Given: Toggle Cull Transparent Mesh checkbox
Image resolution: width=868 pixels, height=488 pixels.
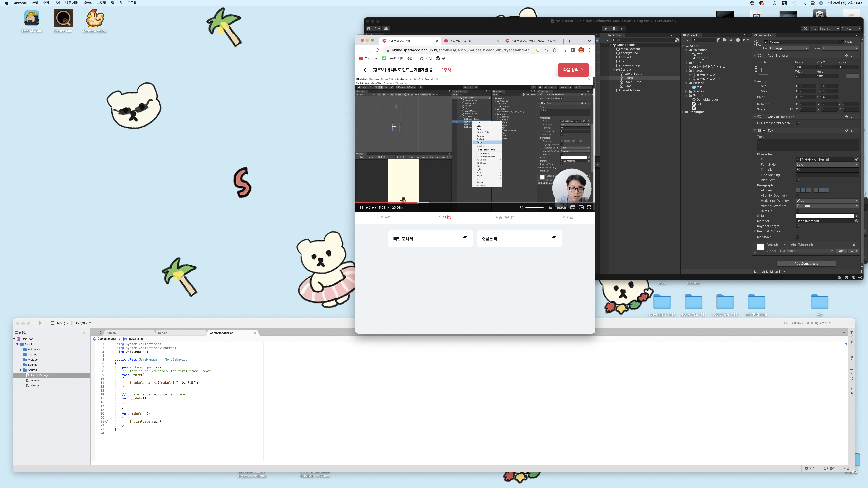Looking at the screenshot, I should pyautogui.click(x=798, y=123).
